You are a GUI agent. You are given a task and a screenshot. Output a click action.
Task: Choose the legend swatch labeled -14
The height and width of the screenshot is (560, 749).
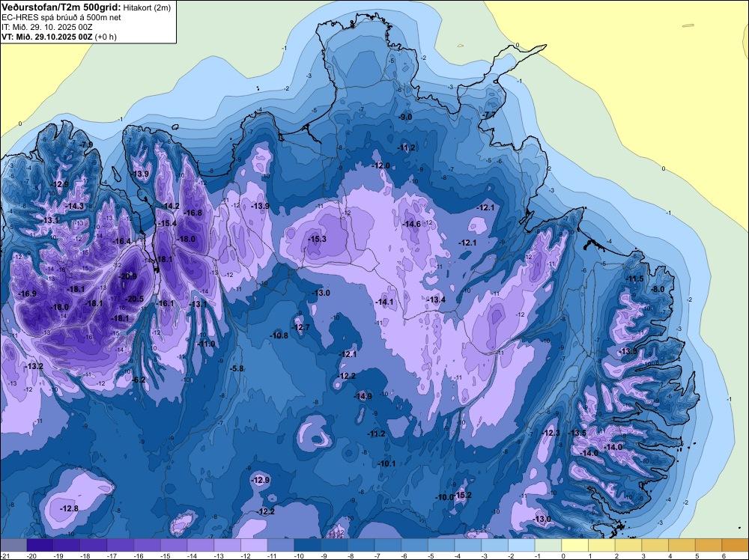click(x=201, y=545)
